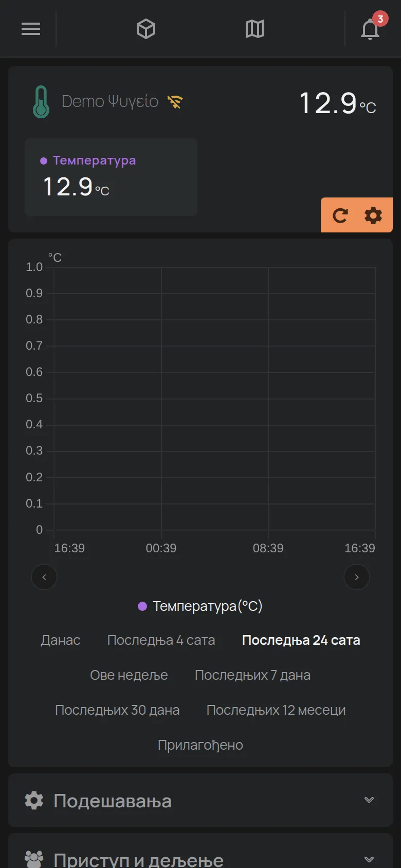Open notifications bell with 3 alerts
The image size is (401, 868).
[x=371, y=28]
